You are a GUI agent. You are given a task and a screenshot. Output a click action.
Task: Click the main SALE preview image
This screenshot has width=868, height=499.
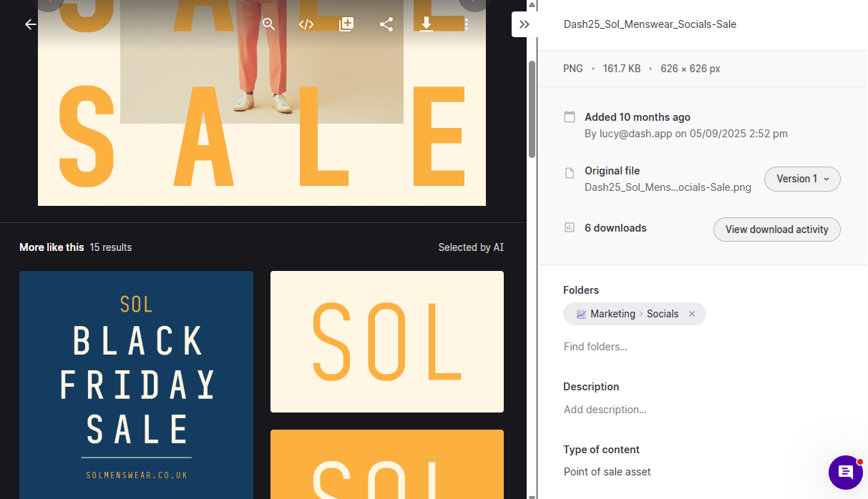[x=262, y=103]
